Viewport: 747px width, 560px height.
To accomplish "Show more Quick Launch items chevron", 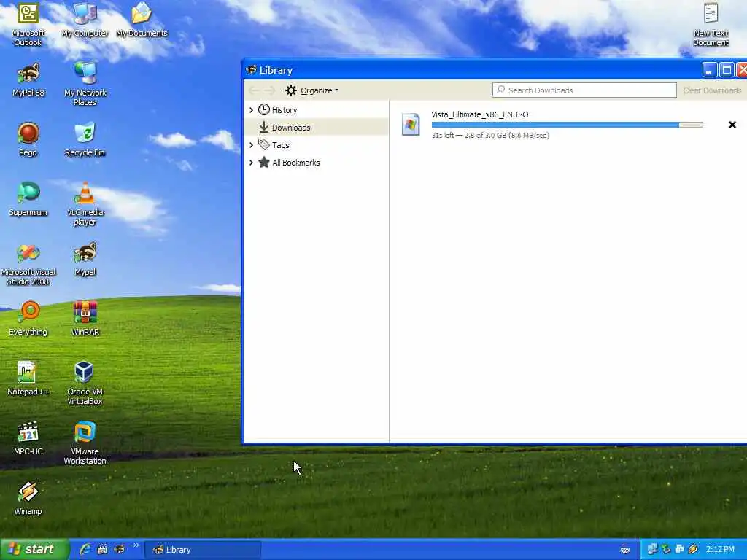I will pos(136,545).
